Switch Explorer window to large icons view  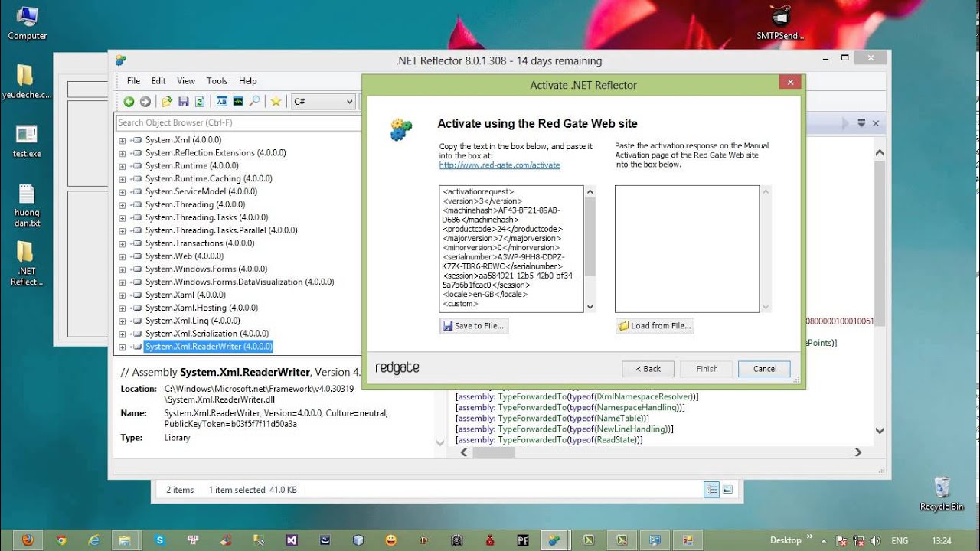(727, 490)
